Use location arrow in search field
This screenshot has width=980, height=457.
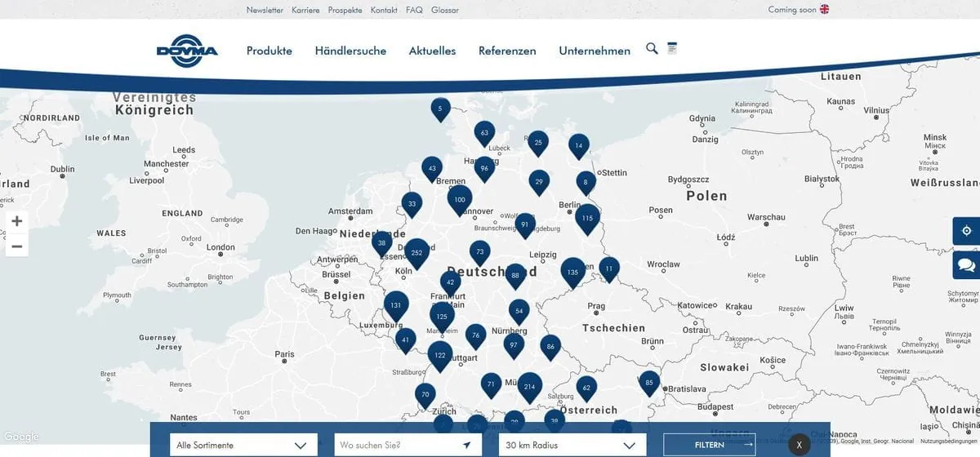(466, 446)
